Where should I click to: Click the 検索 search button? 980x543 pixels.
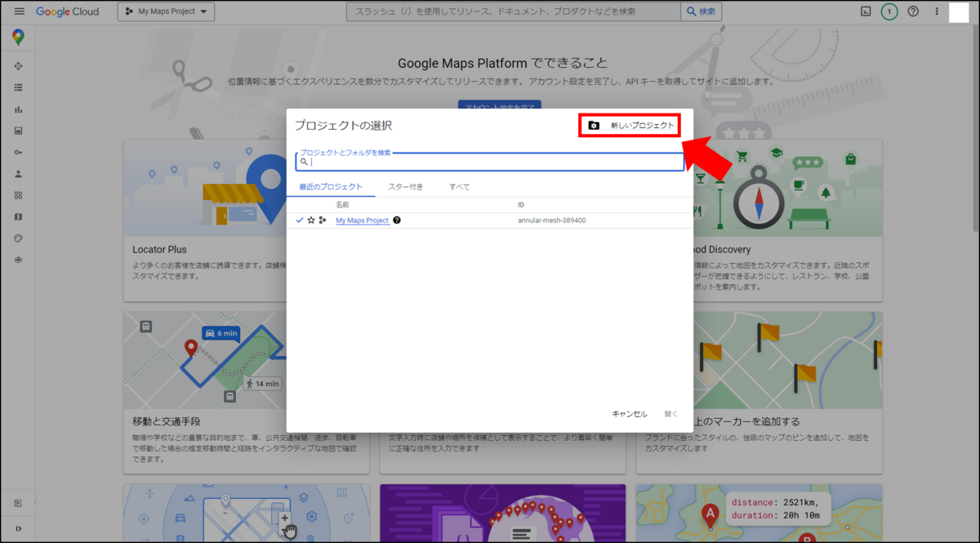tap(702, 11)
